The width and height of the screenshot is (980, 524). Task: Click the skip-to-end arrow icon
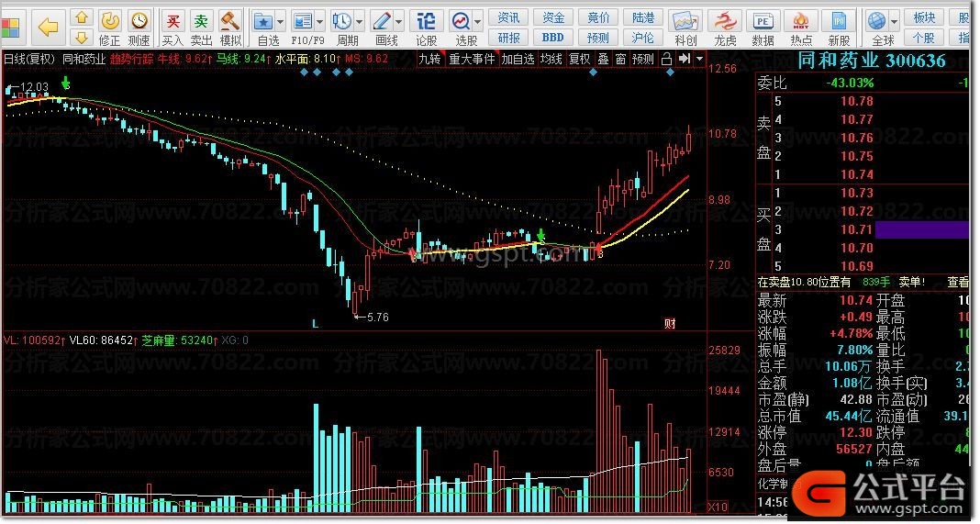(685, 59)
